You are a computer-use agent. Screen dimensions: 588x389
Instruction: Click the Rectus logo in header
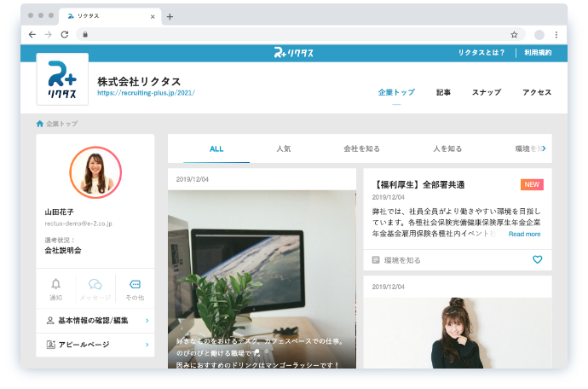293,53
